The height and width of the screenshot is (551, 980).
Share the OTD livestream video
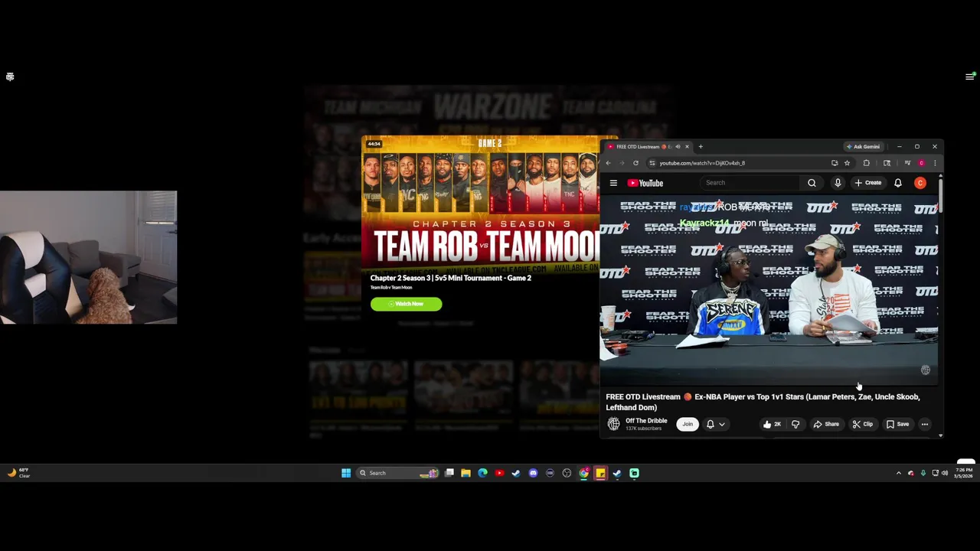[826, 424]
